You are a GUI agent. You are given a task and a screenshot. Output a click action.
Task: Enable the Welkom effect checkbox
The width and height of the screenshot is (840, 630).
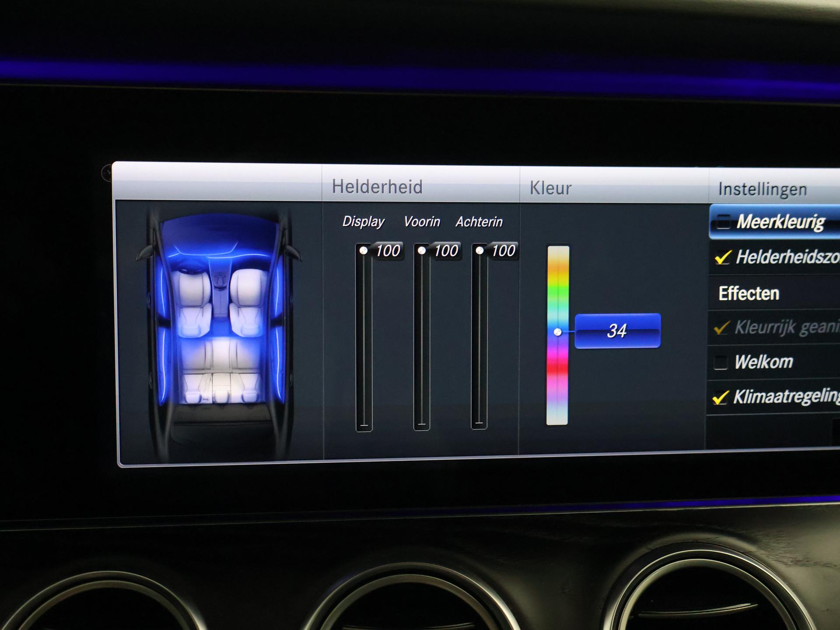point(721,362)
